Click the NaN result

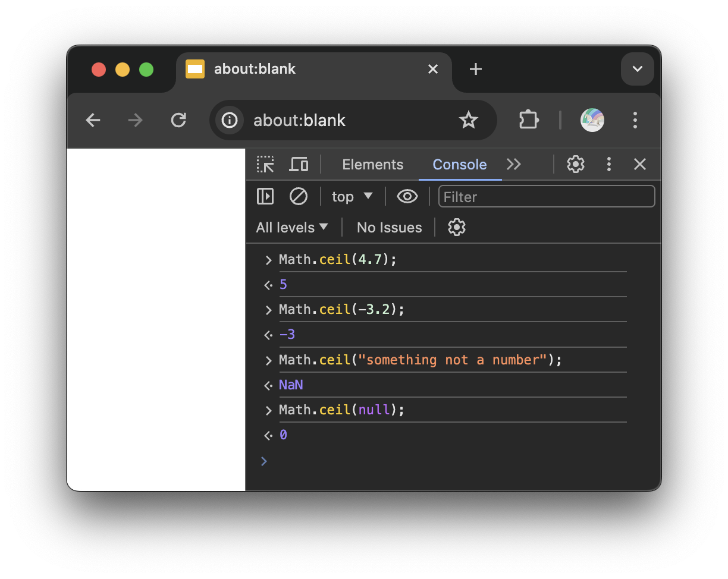[x=291, y=385]
